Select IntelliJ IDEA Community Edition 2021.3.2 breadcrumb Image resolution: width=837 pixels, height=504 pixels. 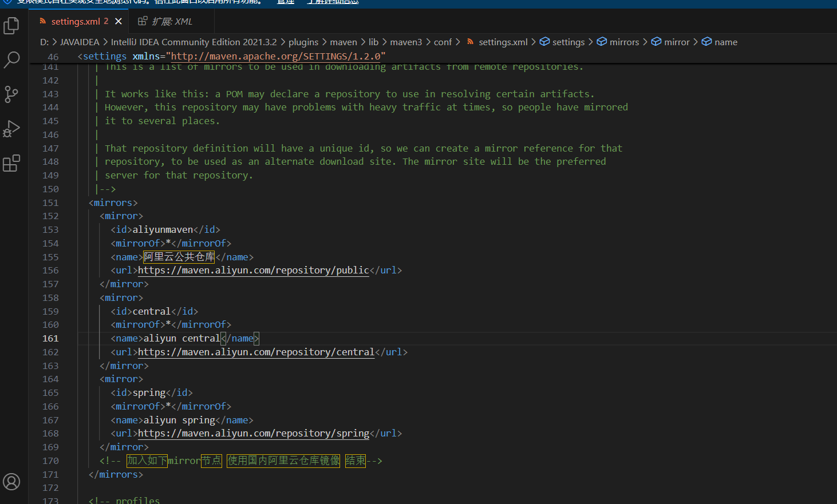(x=194, y=42)
